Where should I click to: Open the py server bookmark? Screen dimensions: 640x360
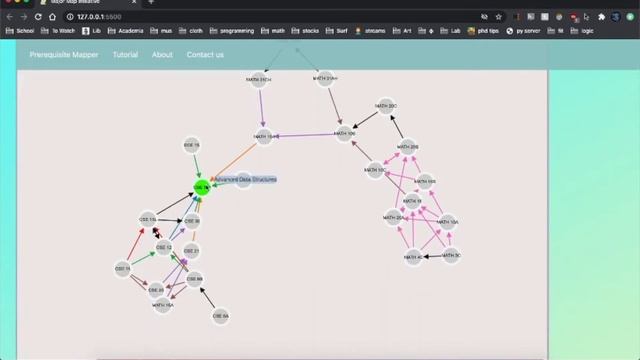click(x=523, y=31)
